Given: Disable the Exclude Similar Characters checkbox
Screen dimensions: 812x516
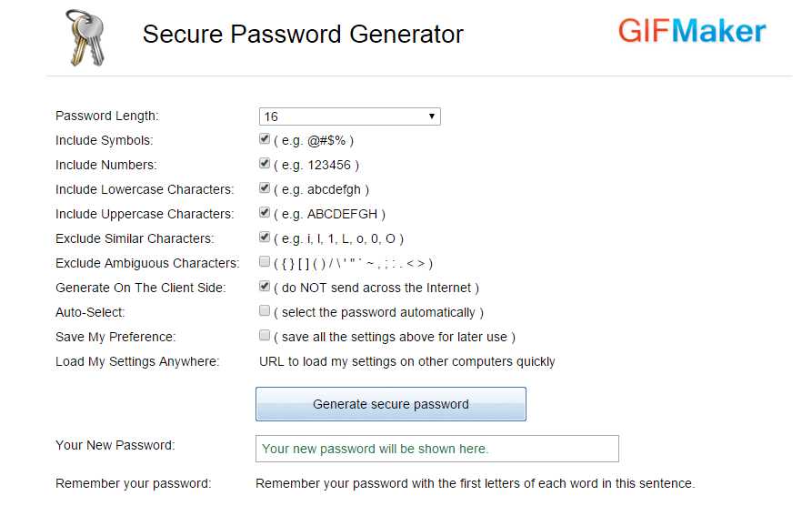Looking at the screenshot, I should 265,238.
